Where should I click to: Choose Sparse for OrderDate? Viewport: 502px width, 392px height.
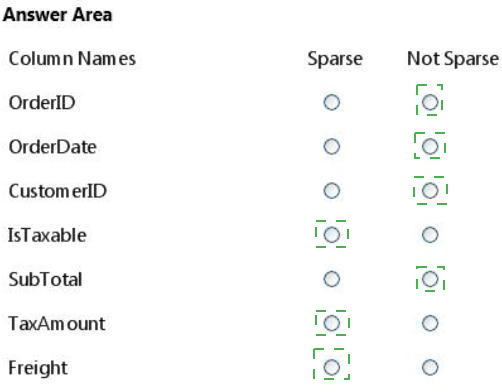332,146
